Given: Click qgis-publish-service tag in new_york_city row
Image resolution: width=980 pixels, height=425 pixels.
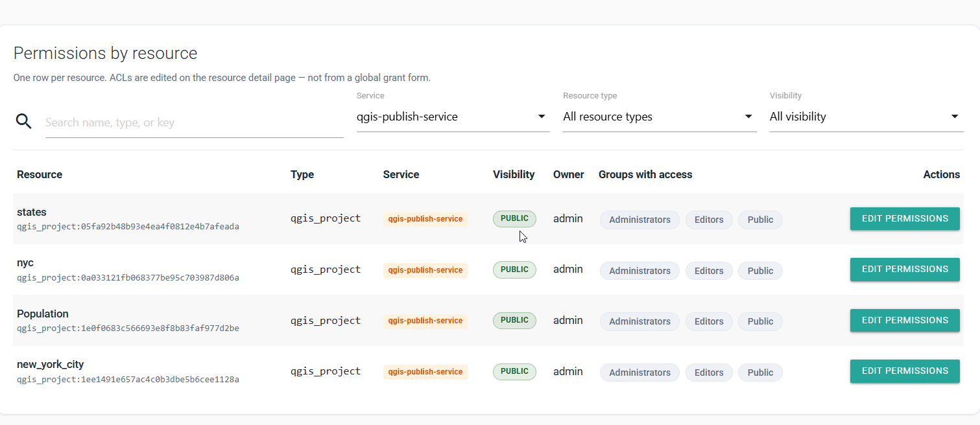Looking at the screenshot, I should click(425, 372).
